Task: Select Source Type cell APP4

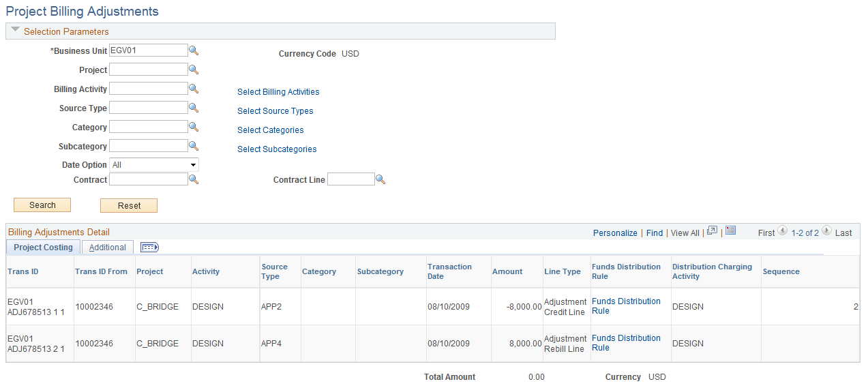Action: click(x=271, y=344)
